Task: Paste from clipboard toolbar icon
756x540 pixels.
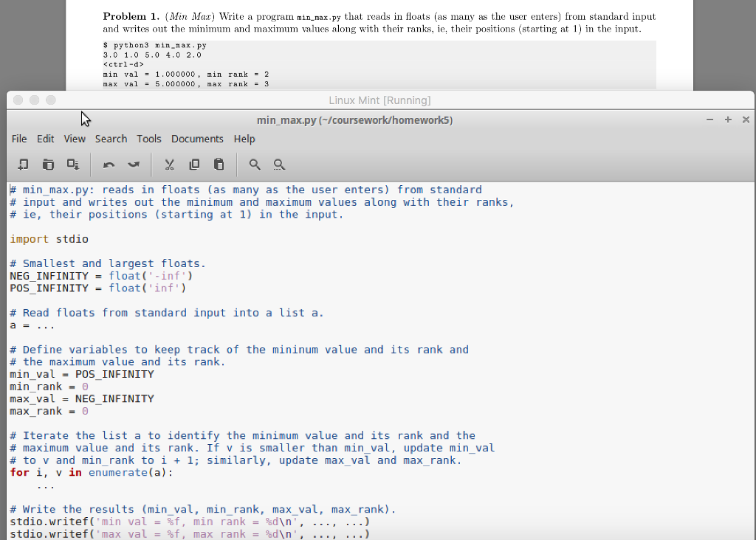Action: (219, 165)
